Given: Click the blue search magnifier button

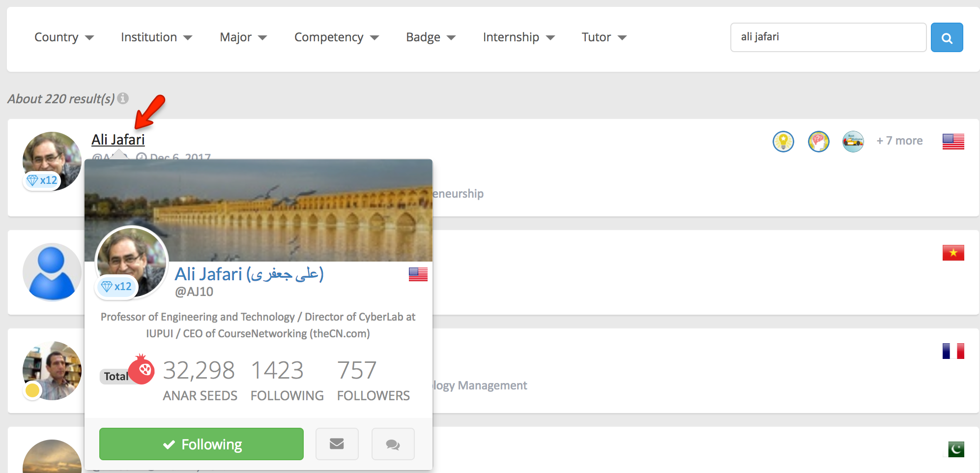Looking at the screenshot, I should coord(947,37).
